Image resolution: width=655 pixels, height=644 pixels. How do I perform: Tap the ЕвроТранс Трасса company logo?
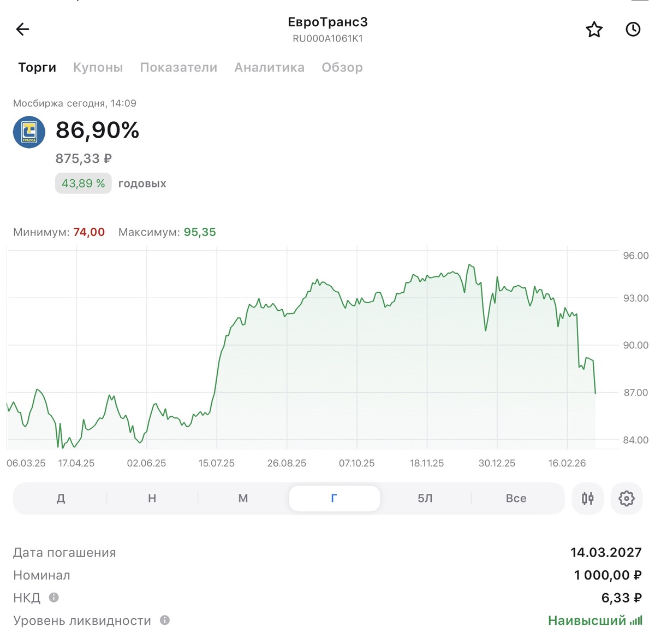click(29, 132)
